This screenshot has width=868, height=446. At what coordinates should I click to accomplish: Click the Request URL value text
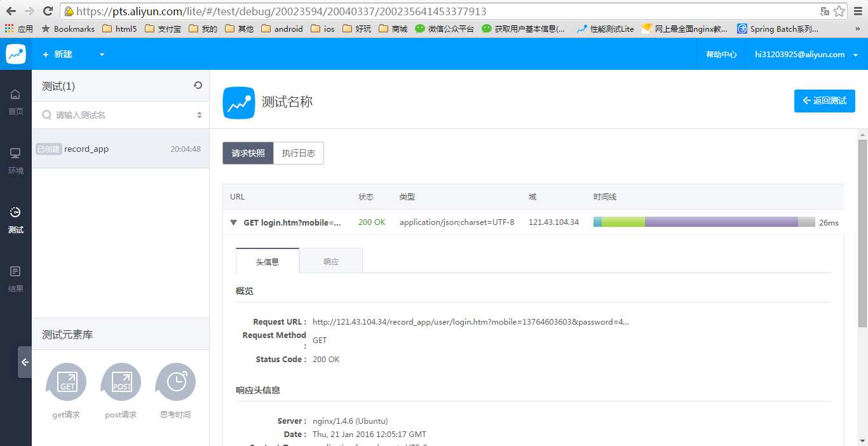click(x=471, y=322)
